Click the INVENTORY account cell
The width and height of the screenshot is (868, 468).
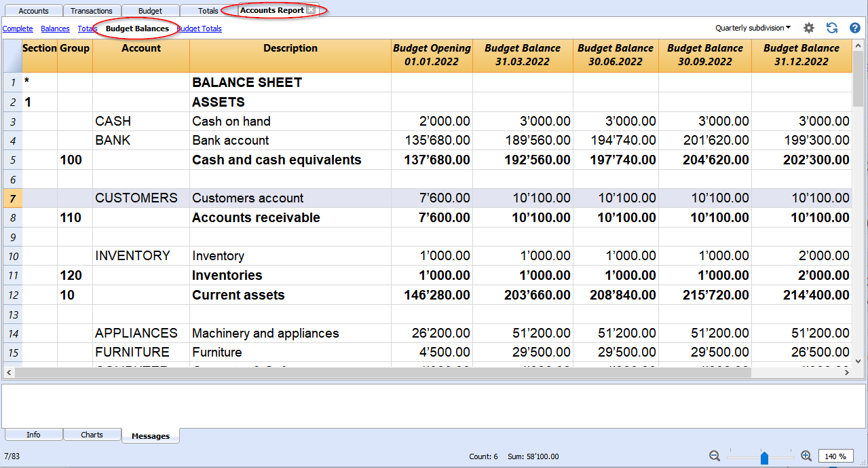[x=141, y=256]
